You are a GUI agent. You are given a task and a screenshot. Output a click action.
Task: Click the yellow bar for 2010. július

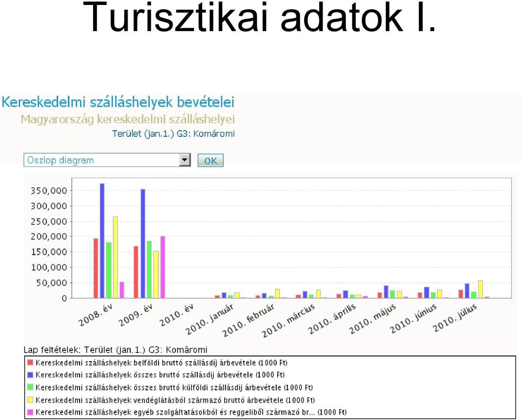coord(481,289)
